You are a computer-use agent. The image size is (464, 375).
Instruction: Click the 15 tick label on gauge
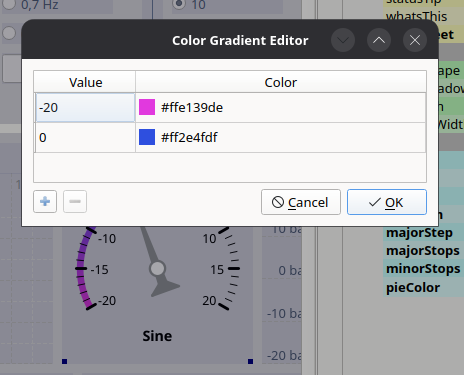[217, 269]
